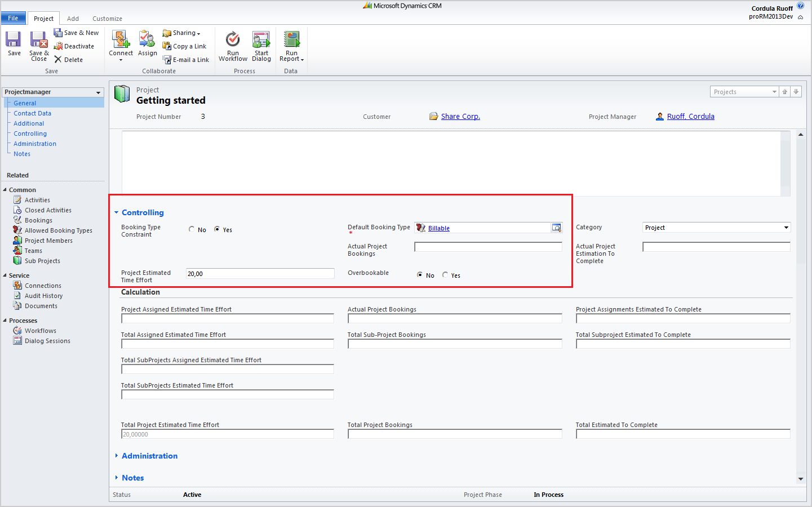Open the Ruoff, Cordula manager link

tap(690, 117)
